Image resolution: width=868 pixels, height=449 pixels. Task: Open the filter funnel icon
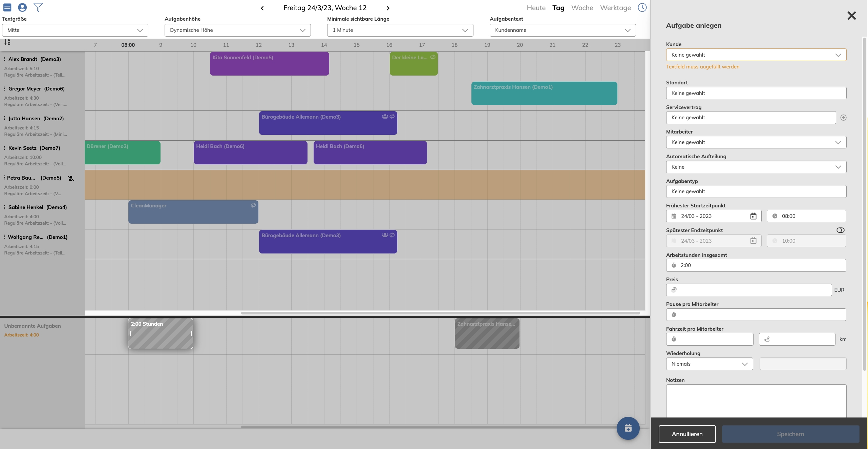38,7
